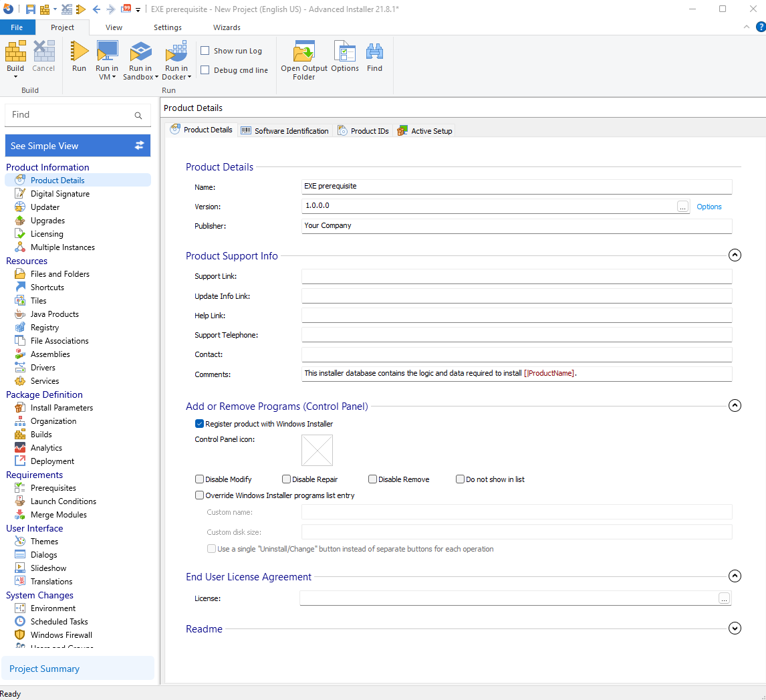
Task: Open Prerequisites page in sidebar
Action: click(53, 488)
